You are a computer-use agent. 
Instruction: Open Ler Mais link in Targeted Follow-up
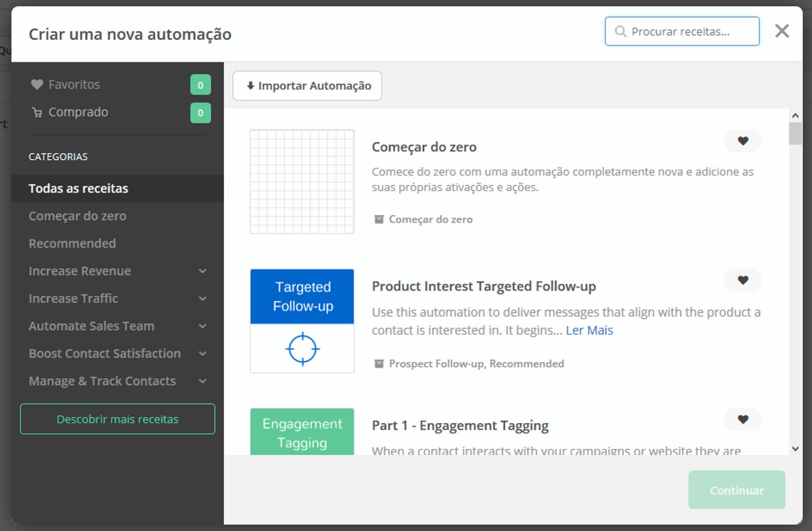pyautogui.click(x=589, y=331)
